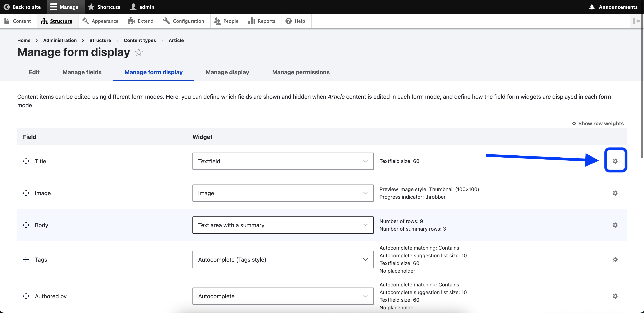Screen dimensions: 644x313
Task: Open the Body widget dropdown
Action: [x=283, y=225]
